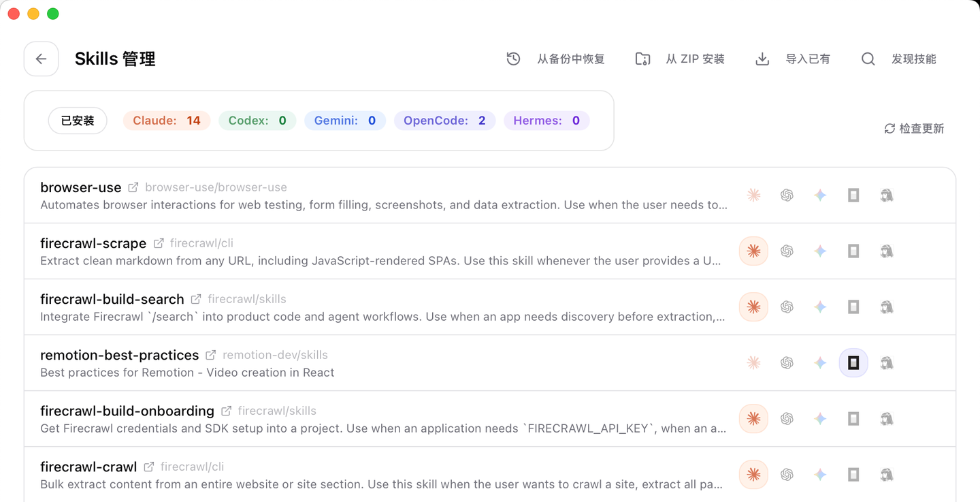Go back using the left arrow button
The image size is (980, 502).
pos(41,59)
